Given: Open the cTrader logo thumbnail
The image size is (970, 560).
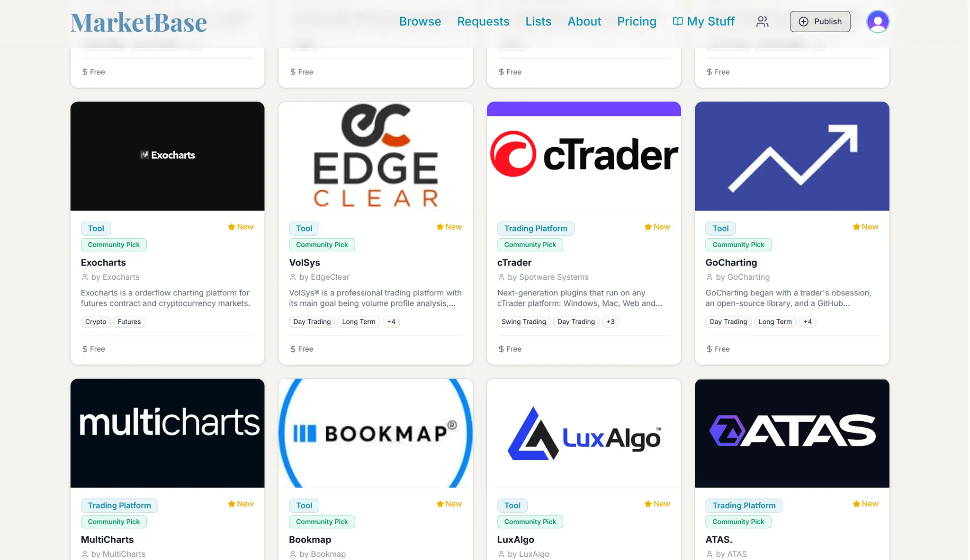Looking at the screenshot, I should click(584, 156).
